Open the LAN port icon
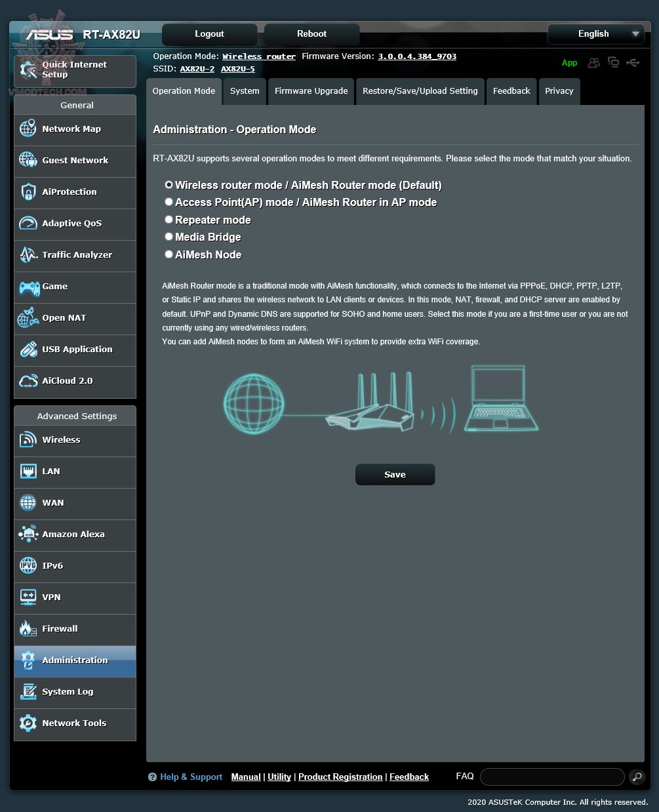 tap(28, 471)
